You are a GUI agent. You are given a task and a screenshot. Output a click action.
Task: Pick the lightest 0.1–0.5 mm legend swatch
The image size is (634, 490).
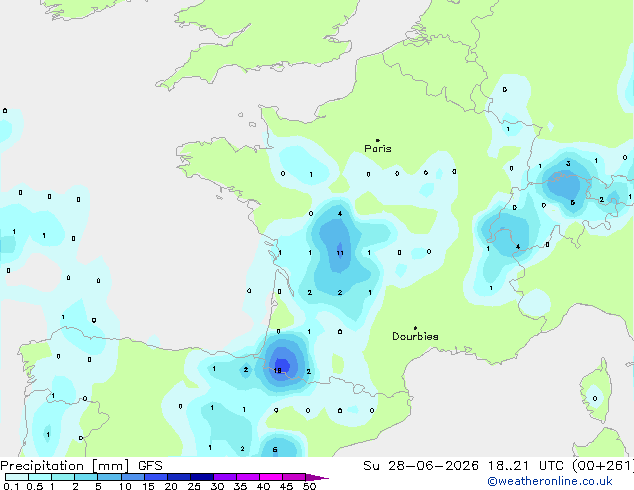coord(17,477)
